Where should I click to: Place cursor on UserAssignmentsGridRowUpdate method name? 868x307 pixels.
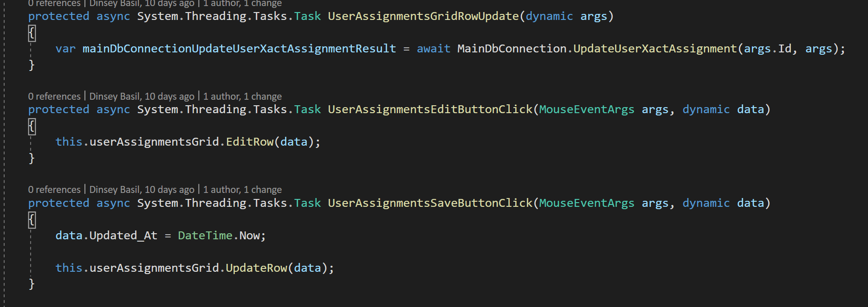423,16
